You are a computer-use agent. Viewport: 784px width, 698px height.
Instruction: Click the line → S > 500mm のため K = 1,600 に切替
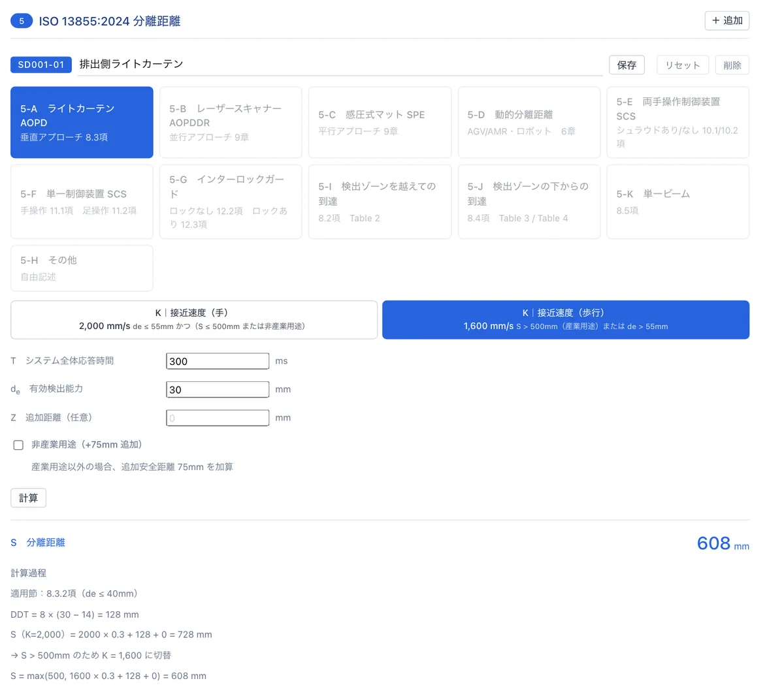pos(91,655)
